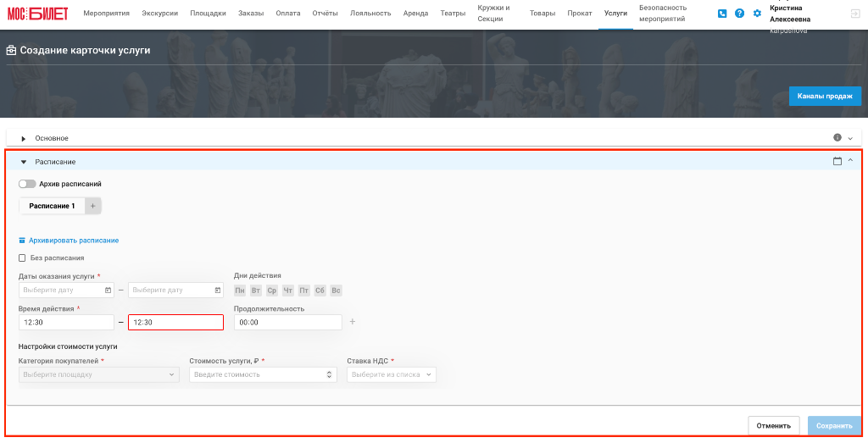Toggle the Архив расписаний switch
Screen dimensions: 868x443
click(x=27, y=184)
